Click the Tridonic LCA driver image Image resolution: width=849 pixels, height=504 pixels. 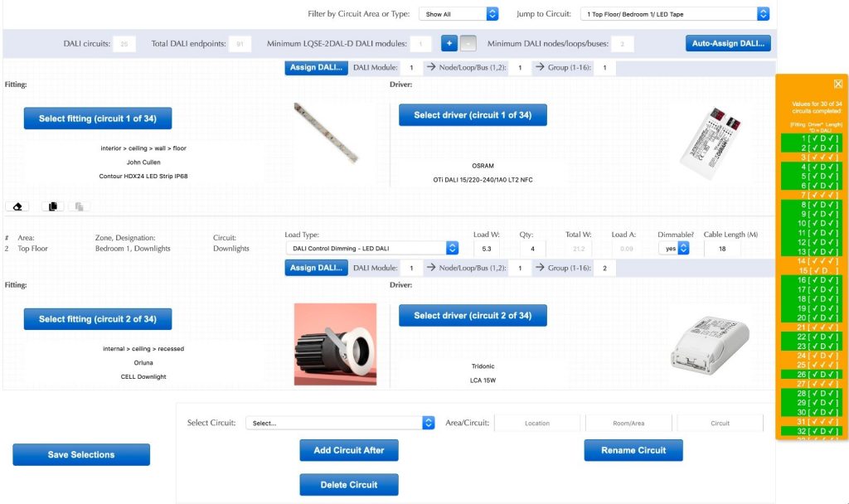tap(708, 343)
